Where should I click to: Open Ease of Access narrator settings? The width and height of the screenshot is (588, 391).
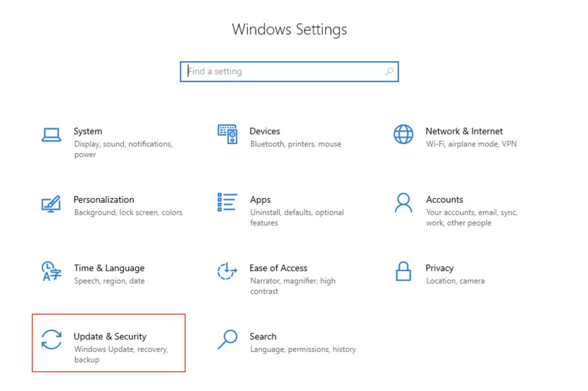point(279,268)
